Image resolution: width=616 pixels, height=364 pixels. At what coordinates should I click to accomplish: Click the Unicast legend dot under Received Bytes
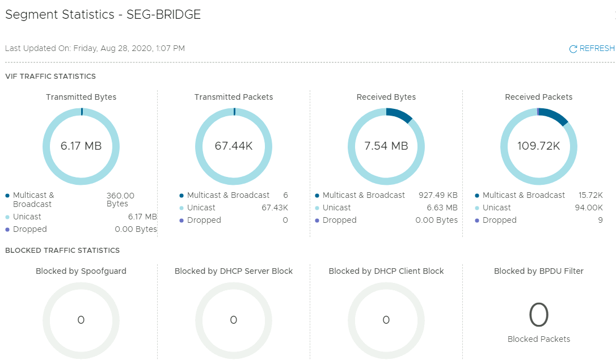[x=317, y=208]
